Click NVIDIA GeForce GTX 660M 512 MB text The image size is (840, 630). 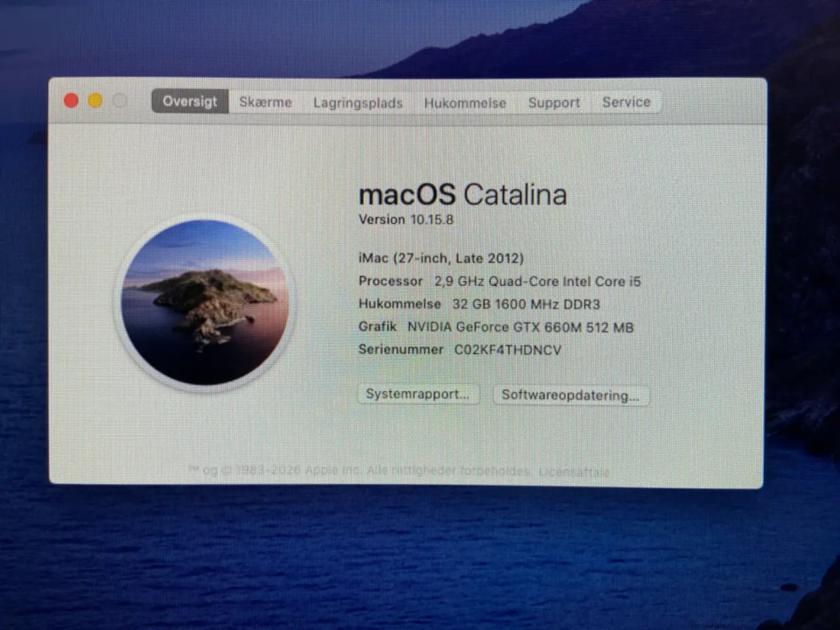coord(520,327)
